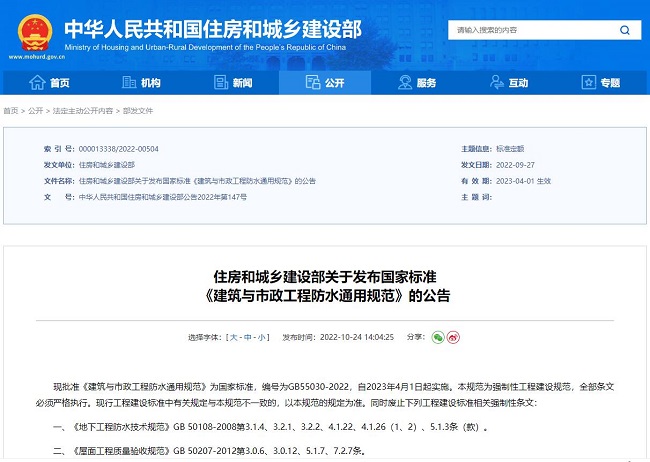Screen dimensions: 650x462
Task: Click publish time 2022-10-24 14:04:25
Action: point(357,337)
